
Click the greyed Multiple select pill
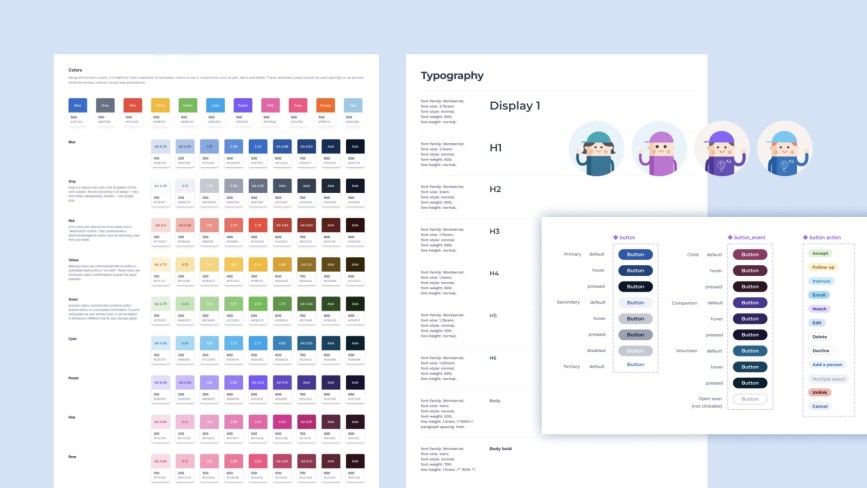pos(828,379)
